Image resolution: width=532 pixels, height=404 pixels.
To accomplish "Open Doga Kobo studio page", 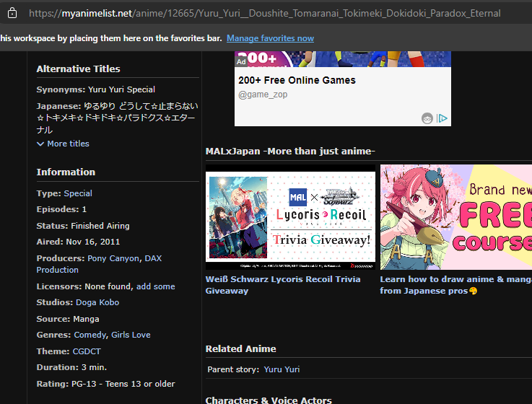I will [97, 302].
